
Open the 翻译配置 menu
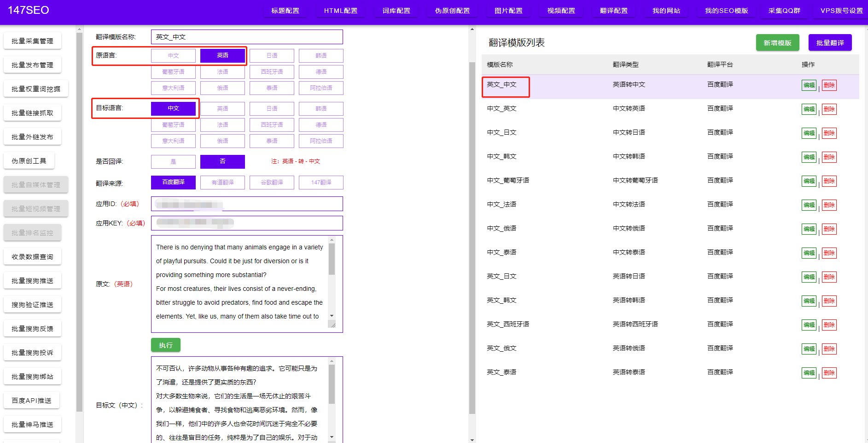(614, 10)
